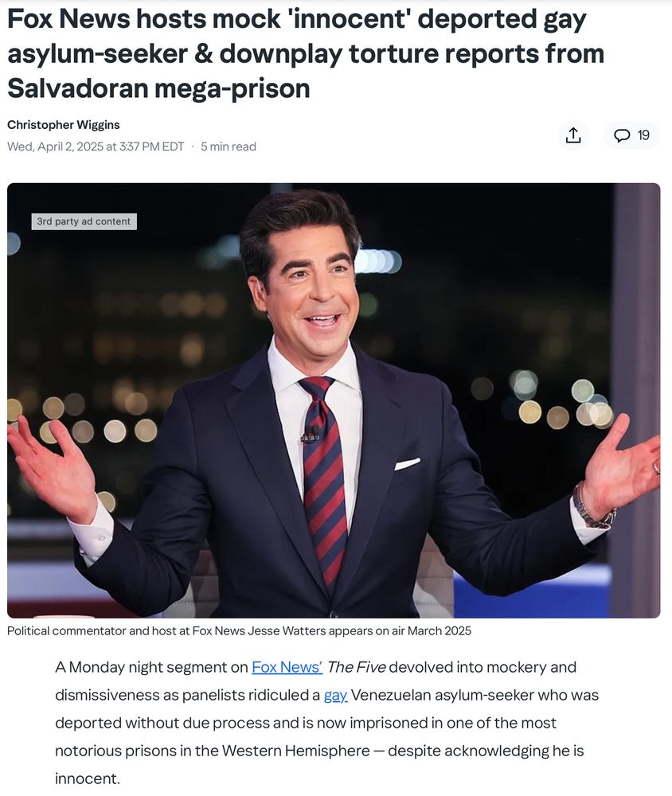
Task: Click the white pocket square in the photo
Action: click(408, 463)
